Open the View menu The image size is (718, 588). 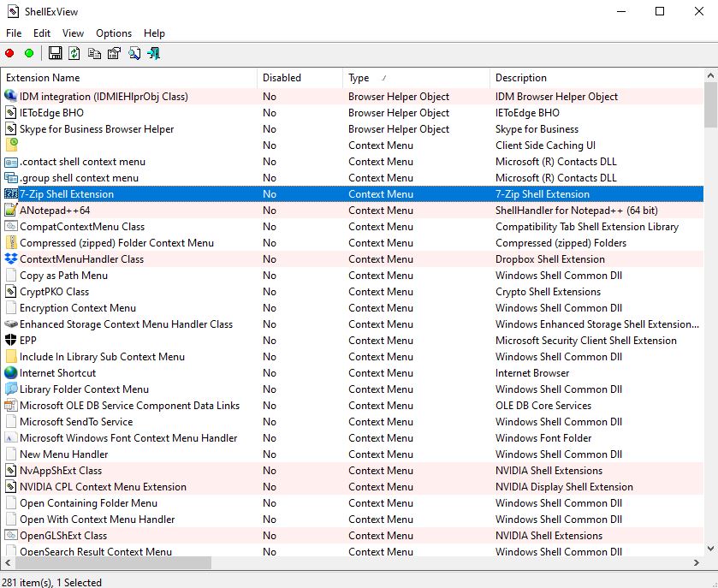click(73, 33)
